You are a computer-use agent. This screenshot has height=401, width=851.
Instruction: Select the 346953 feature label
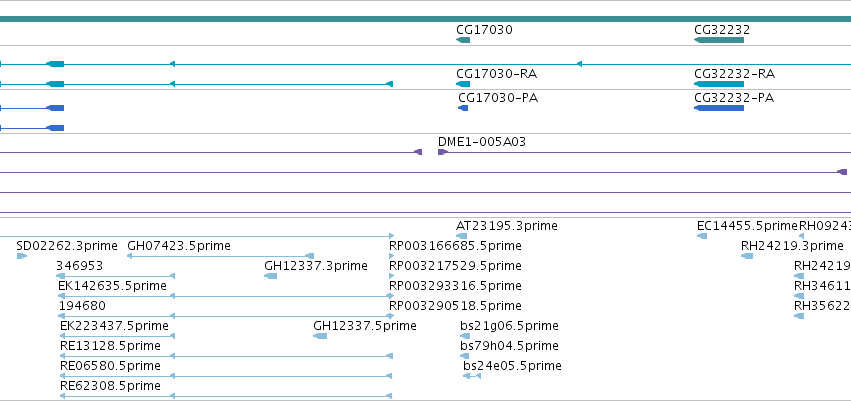[x=79, y=266]
